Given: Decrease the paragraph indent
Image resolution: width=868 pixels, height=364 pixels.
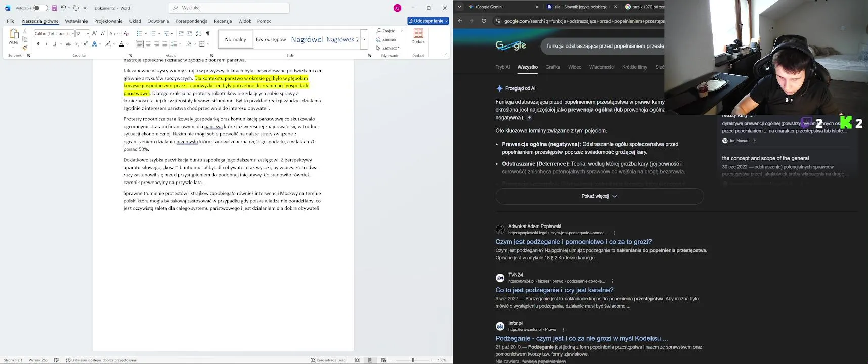Looking at the screenshot, I should click(x=181, y=33).
